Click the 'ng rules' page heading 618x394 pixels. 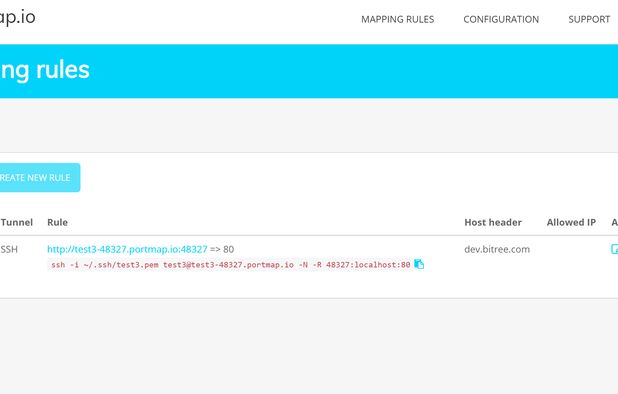click(x=45, y=70)
